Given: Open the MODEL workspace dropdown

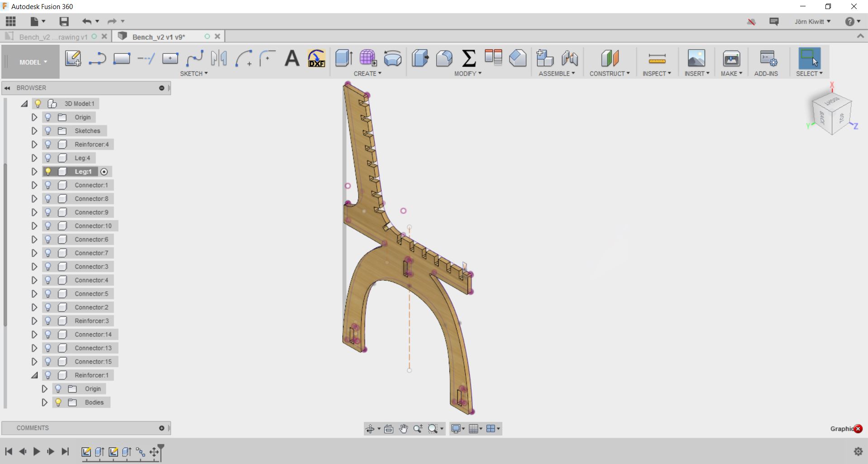Looking at the screenshot, I should click(x=33, y=62).
